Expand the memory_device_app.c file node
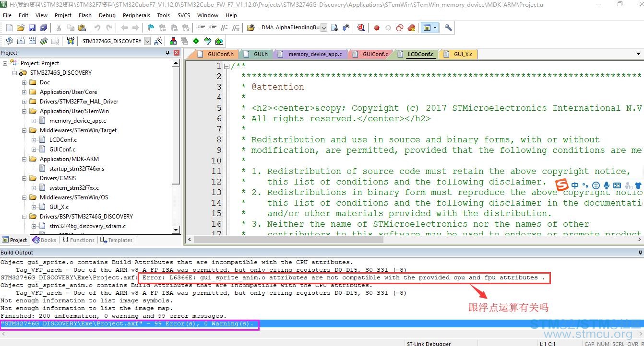 click(34, 121)
